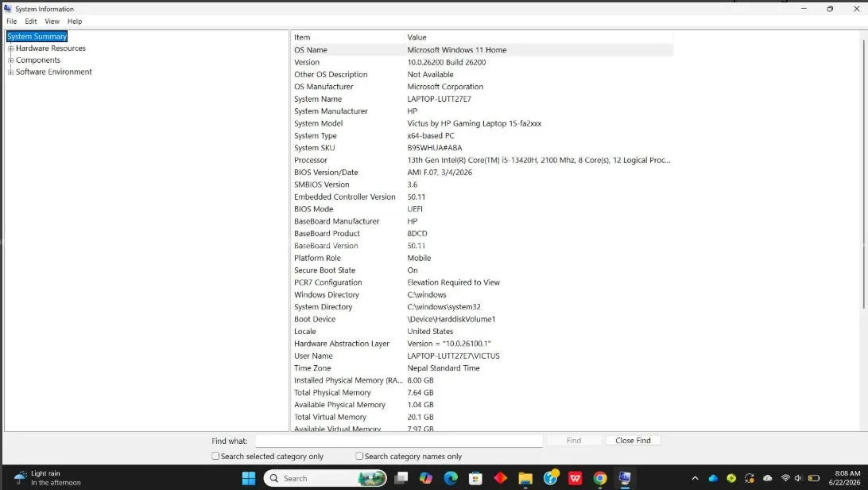Click the grey cloud tray icon
Image resolution: width=868 pixels, height=490 pixels.
pyautogui.click(x=768, y=478)
